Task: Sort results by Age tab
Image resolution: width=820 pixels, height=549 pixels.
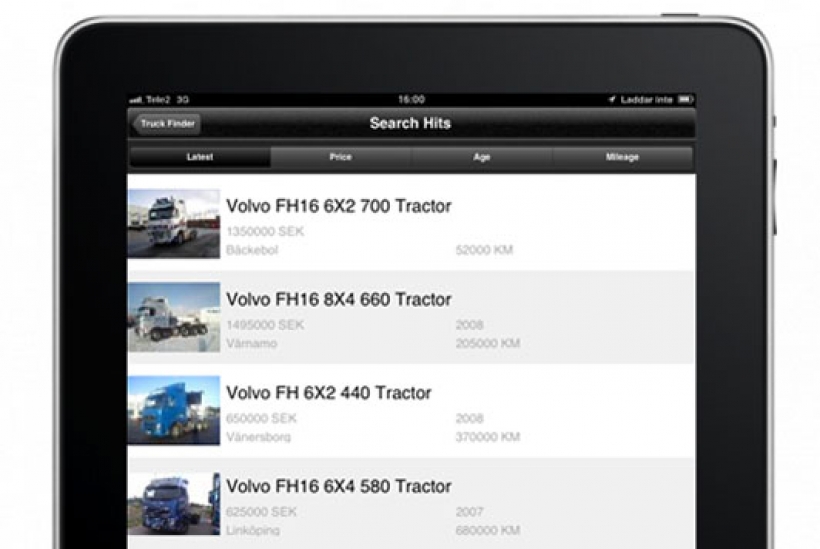Action: click(x=482, y=157)
